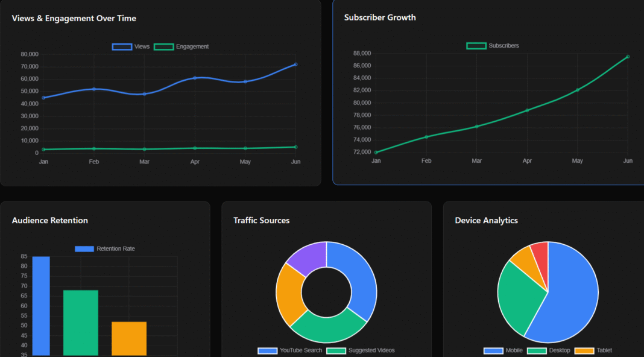Toggle the Retention Rate legend label
This screenshot has width=644, height=357.
click(106, 249)
